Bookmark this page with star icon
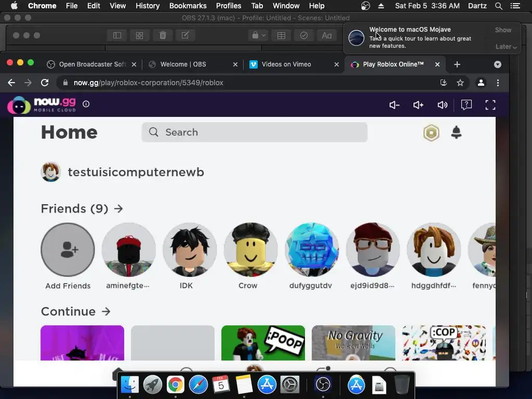 coord(460,83)
